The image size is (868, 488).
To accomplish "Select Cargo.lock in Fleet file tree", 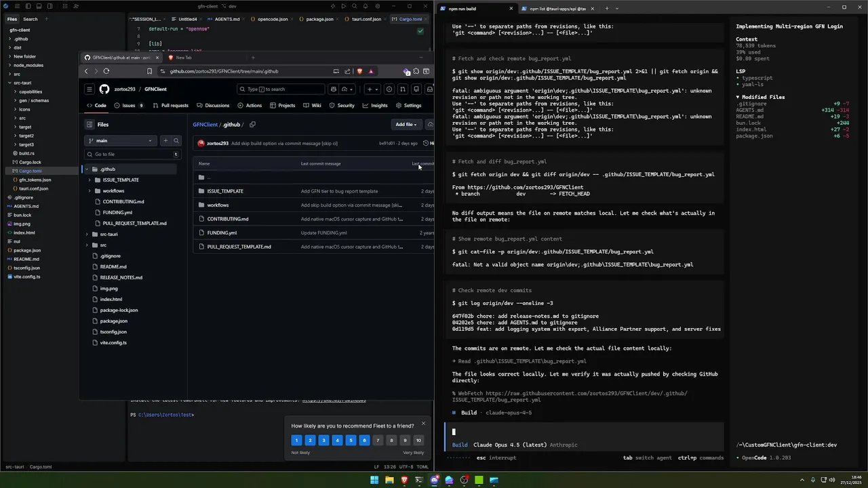I will (30, 163).
